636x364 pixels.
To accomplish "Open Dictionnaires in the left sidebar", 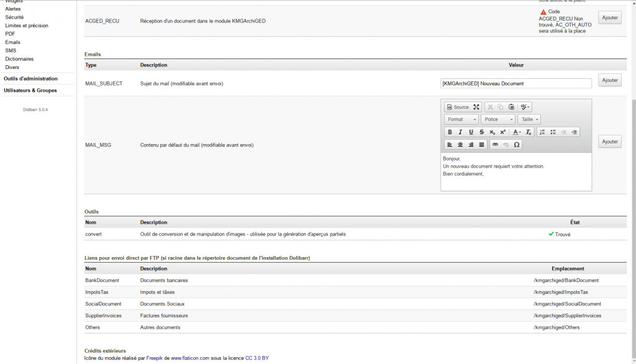I will 19,59.
